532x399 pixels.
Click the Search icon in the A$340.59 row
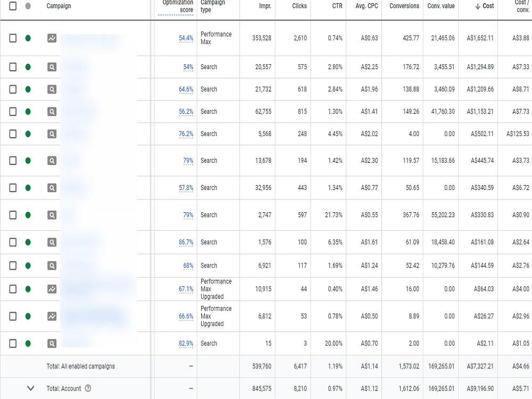52,188
